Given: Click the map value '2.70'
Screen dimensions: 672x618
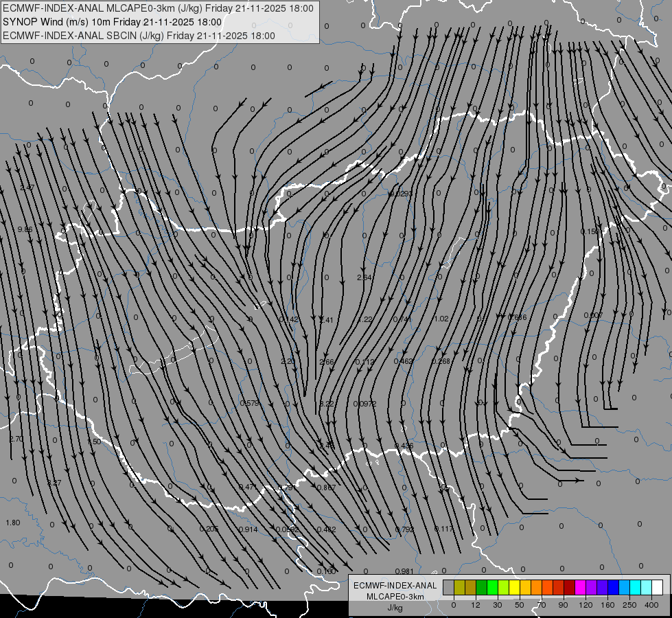Looking at the screenshot, I should 16,439.
